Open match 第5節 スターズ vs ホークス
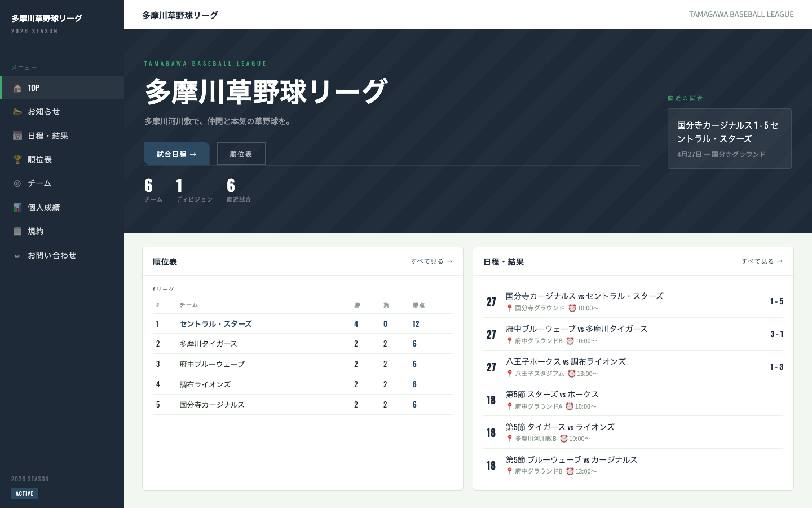 (x=633, y=400)
